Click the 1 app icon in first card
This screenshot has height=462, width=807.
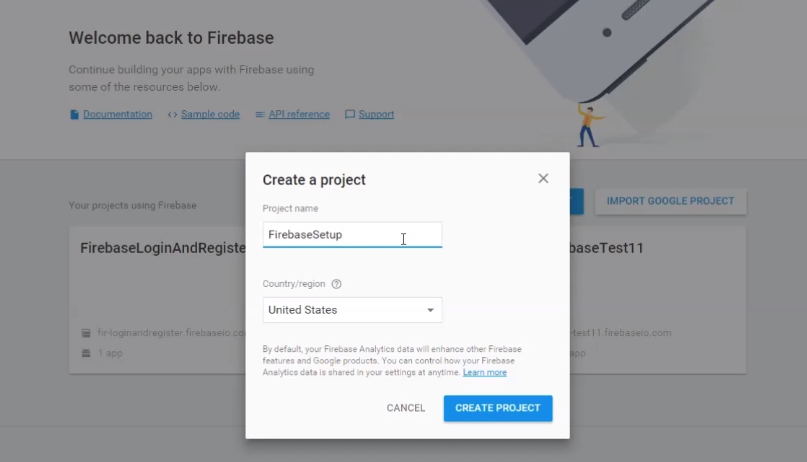87,353
